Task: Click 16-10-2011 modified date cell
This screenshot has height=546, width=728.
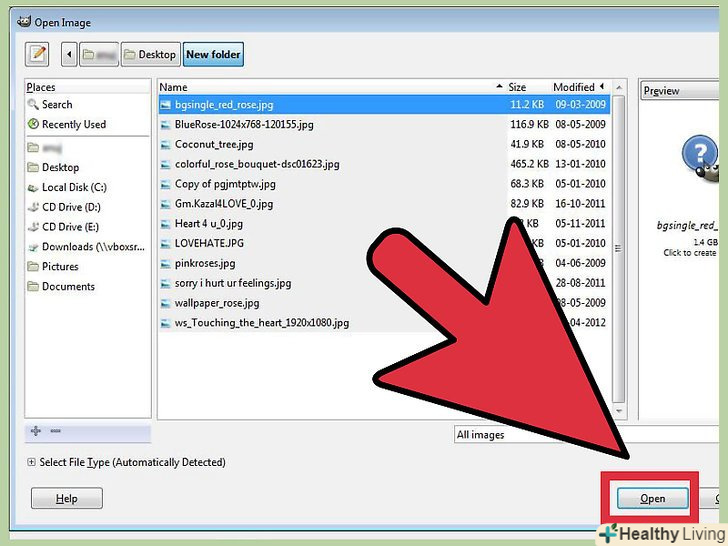Action: tap(580, 204)
